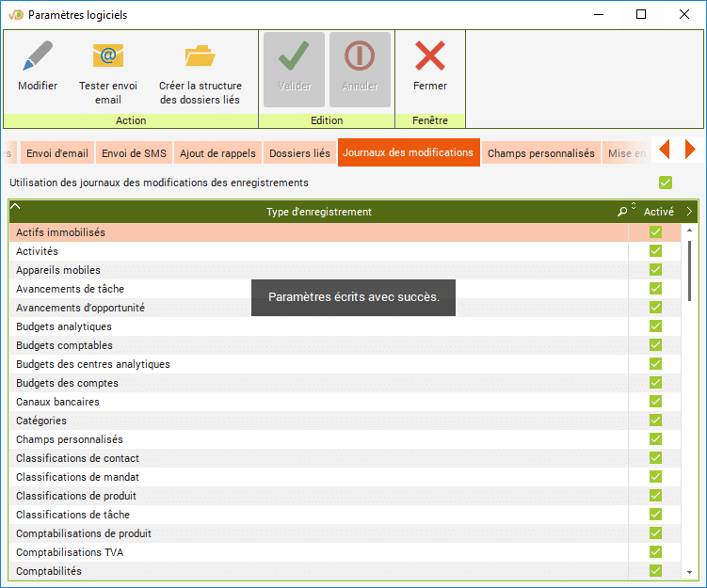
Task: Click the Modifier pencil icon
Action: point(38,57)
